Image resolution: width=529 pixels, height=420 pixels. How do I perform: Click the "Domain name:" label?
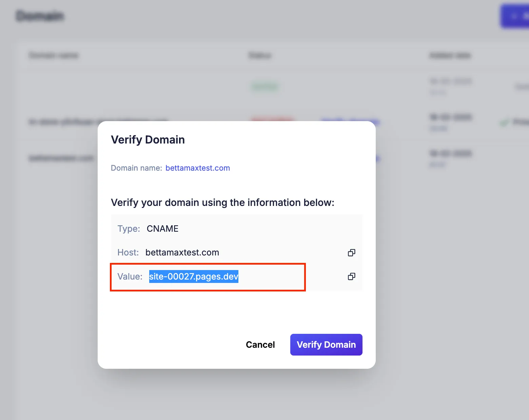pos(136,168)
